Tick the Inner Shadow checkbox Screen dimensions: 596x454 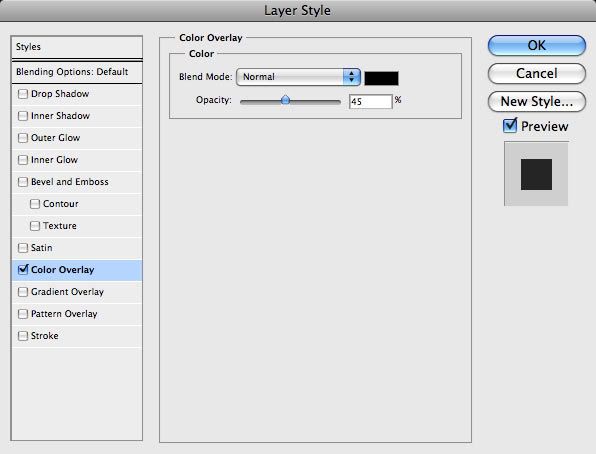[23, 116]
